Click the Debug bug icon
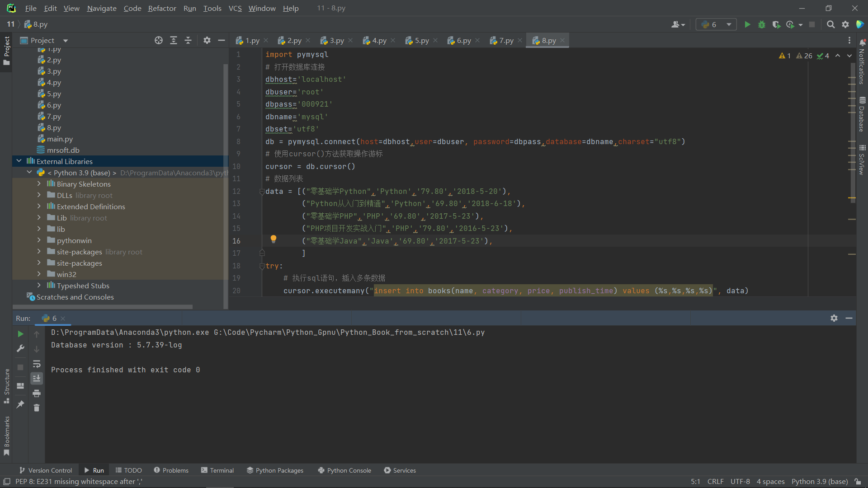868x488 pixels. point(762,24)
